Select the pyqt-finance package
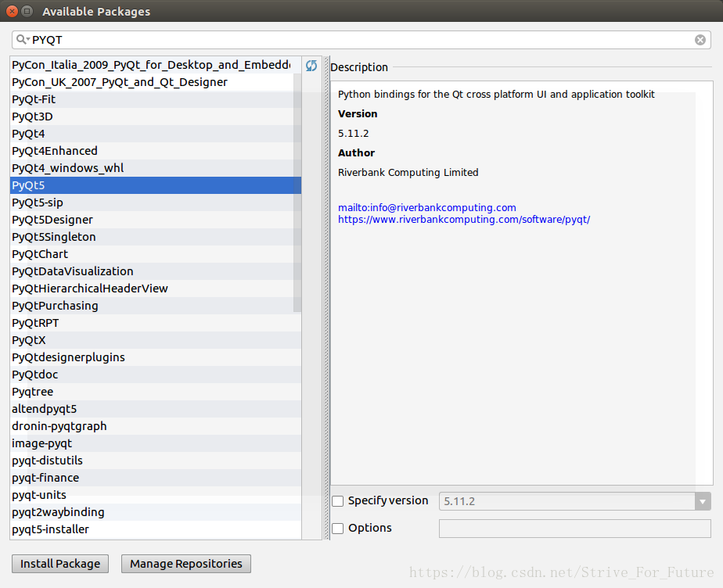 coord(156,478)
